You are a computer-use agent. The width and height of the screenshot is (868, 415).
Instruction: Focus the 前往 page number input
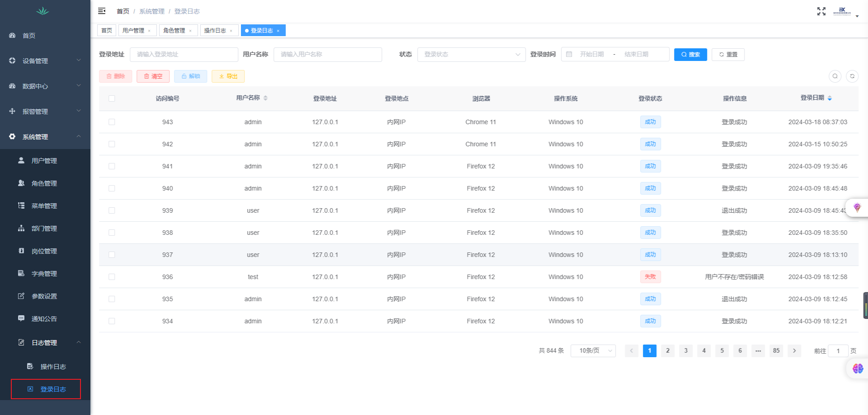(x=838, y=350)
